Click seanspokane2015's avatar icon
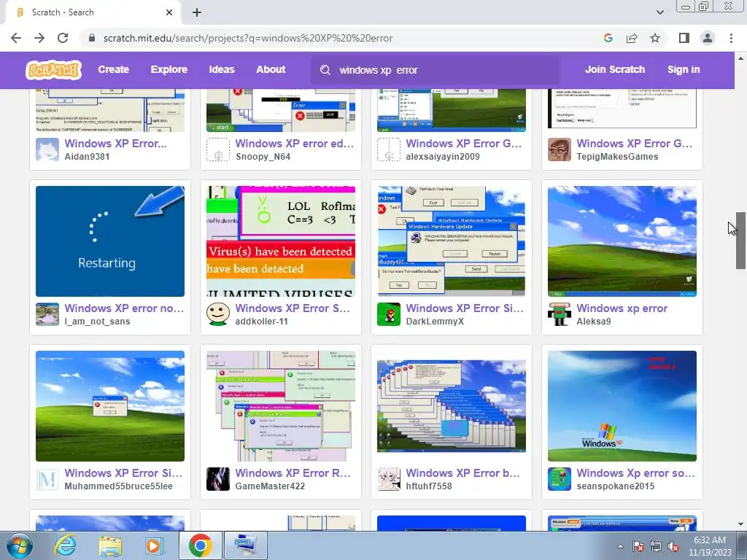The image size is (747, 560). [x=560, y=479]
